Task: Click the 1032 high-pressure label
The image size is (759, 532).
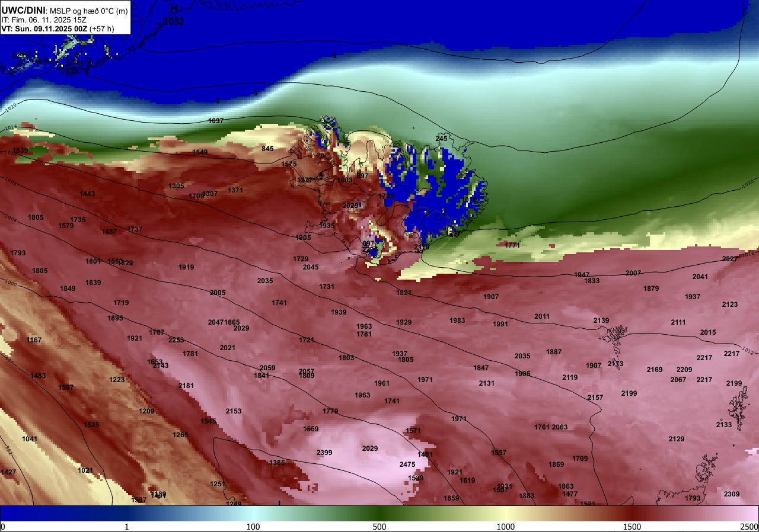Action: [x=175, y=22]
